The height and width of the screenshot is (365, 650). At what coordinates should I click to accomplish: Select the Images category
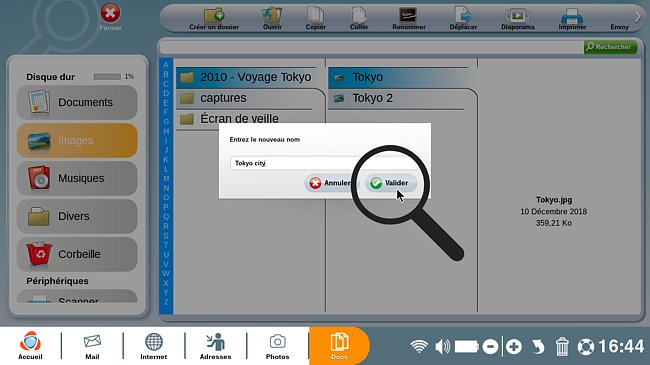coord(77,140)
